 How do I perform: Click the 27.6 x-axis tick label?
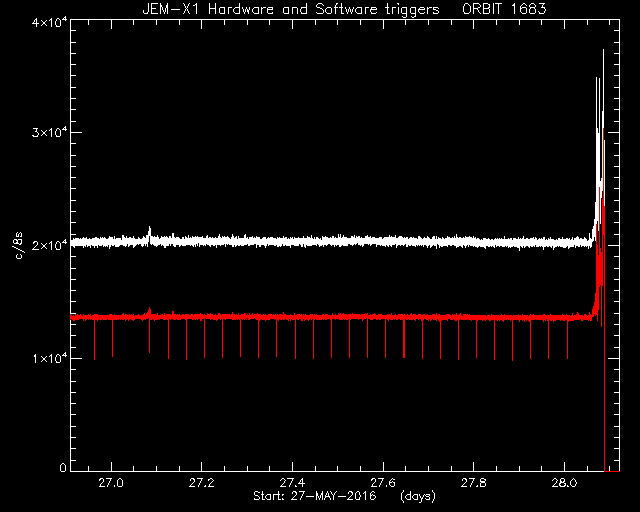383,483
